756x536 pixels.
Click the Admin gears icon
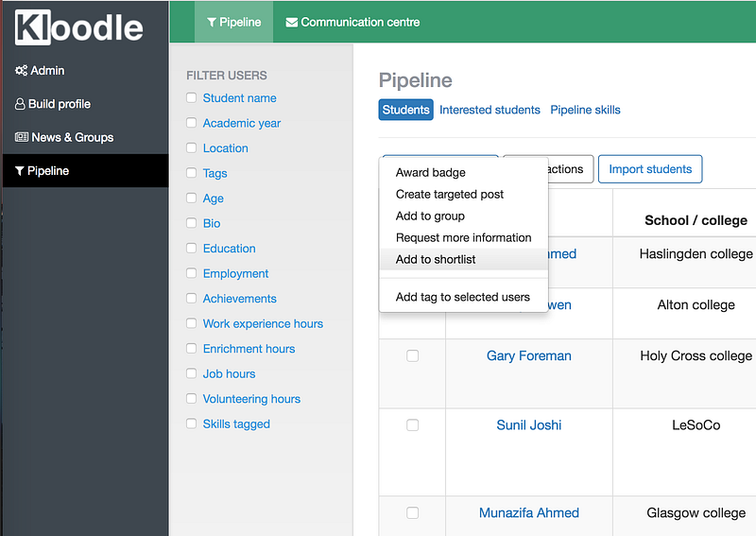pos(21,71)
